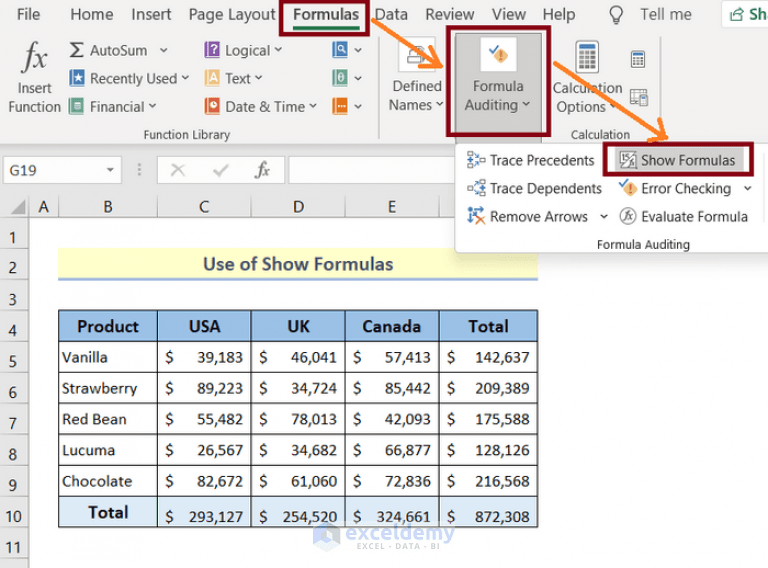Expand the Text functions dropdown arrow
The height and width of the screenshot is (568, 768).
[x=259, y=77]
